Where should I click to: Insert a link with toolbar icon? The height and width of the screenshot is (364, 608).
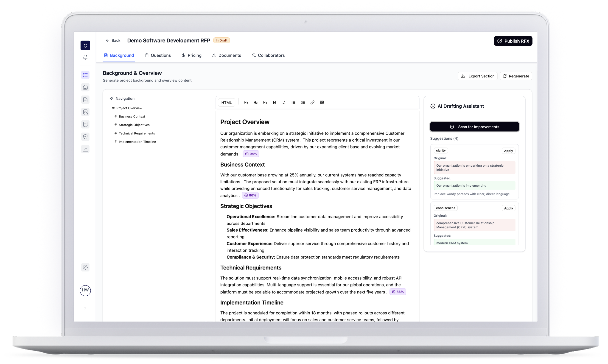[312, 103]
